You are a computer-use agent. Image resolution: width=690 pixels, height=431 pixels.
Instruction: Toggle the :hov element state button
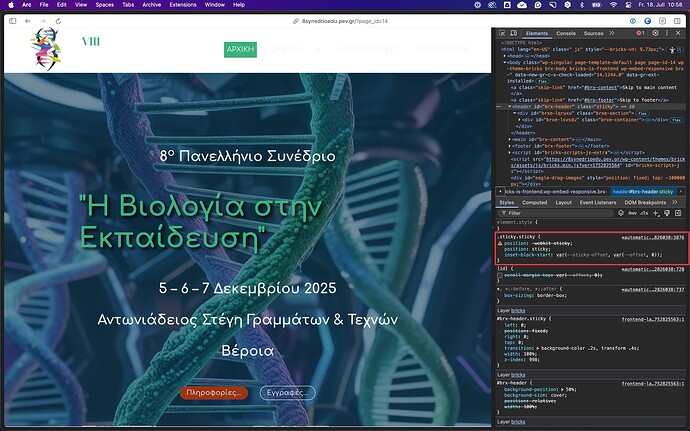point(632,213)
